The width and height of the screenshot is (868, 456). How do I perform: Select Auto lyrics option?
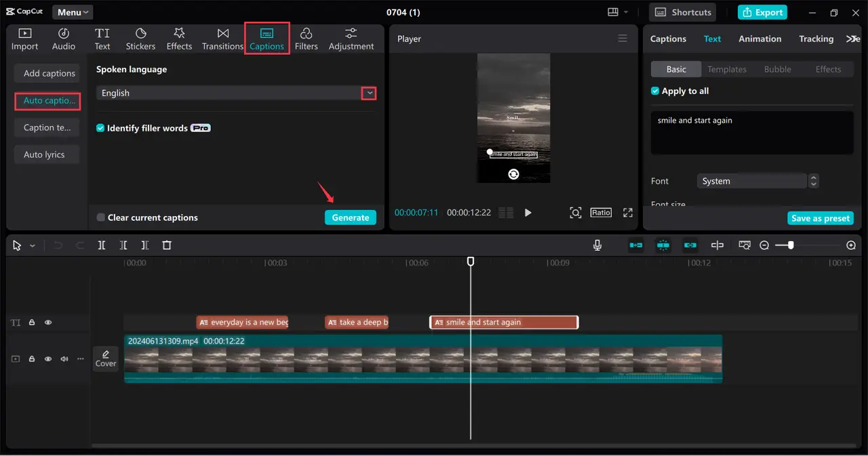[47, 154]
